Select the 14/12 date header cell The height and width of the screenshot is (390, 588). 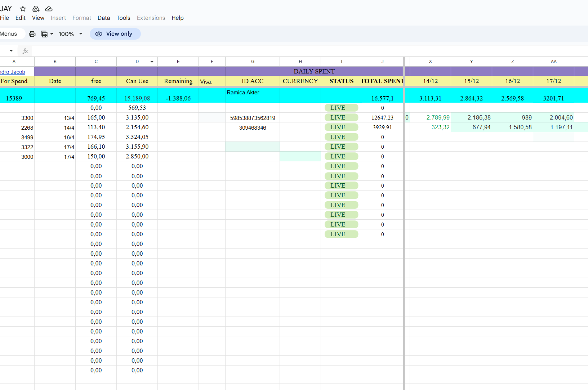[x=430, y=81]
